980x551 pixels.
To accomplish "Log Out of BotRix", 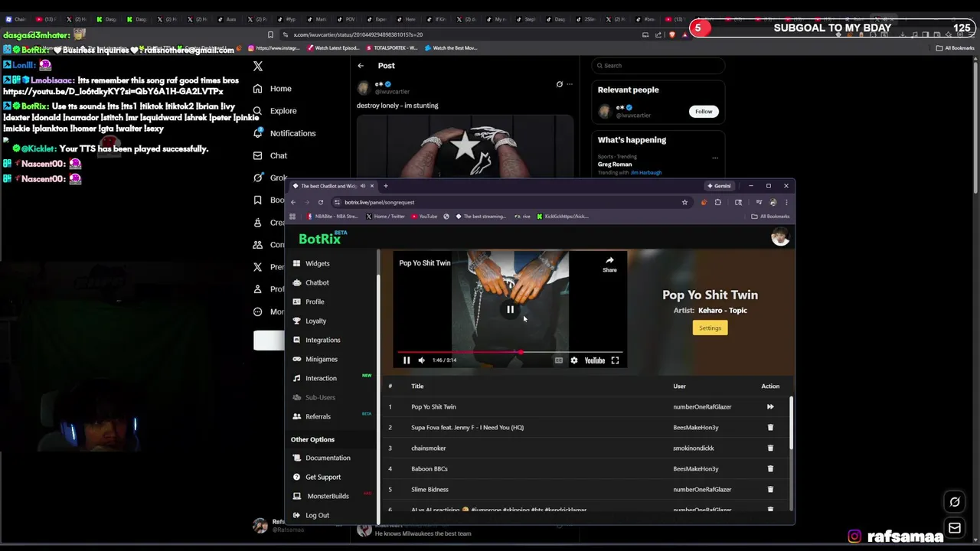I will [x=317, y=515].
